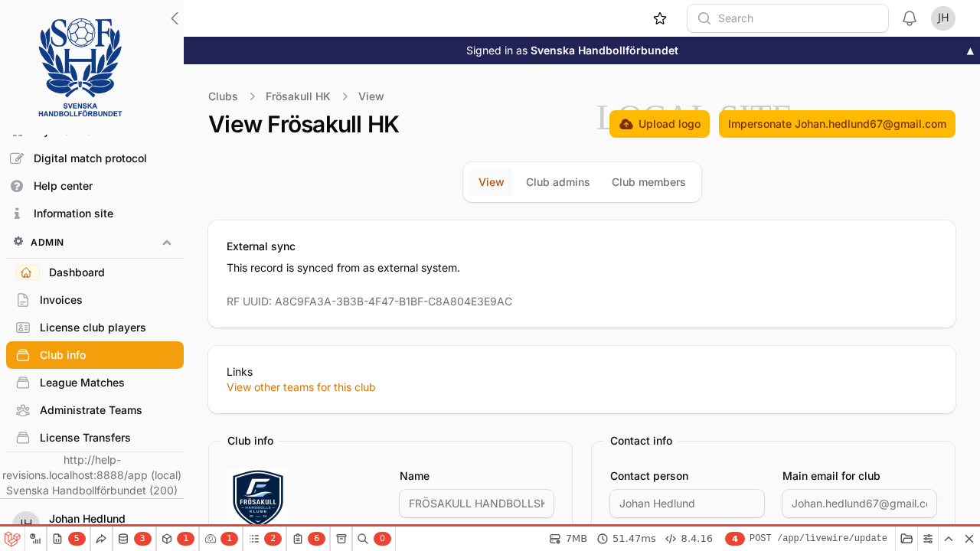Focus the top Search field

coord(788,18)
